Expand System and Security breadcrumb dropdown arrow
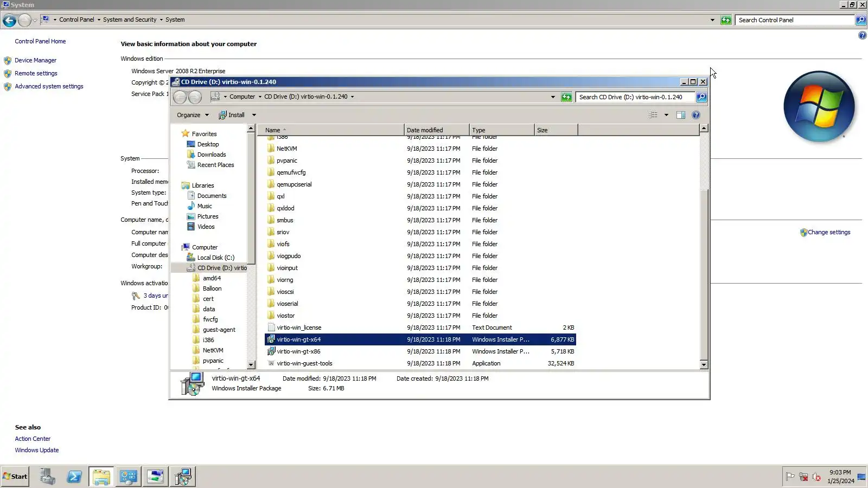 coord(161,20)
